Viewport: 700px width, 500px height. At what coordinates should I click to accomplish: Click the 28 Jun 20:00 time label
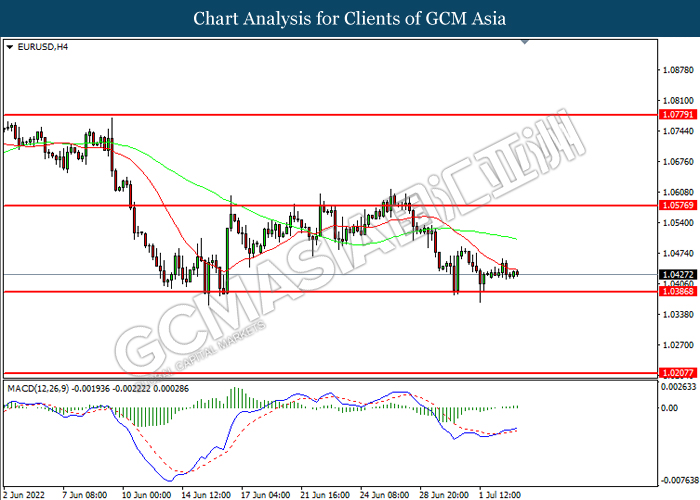pyautogui.click(x=444, y=495)
